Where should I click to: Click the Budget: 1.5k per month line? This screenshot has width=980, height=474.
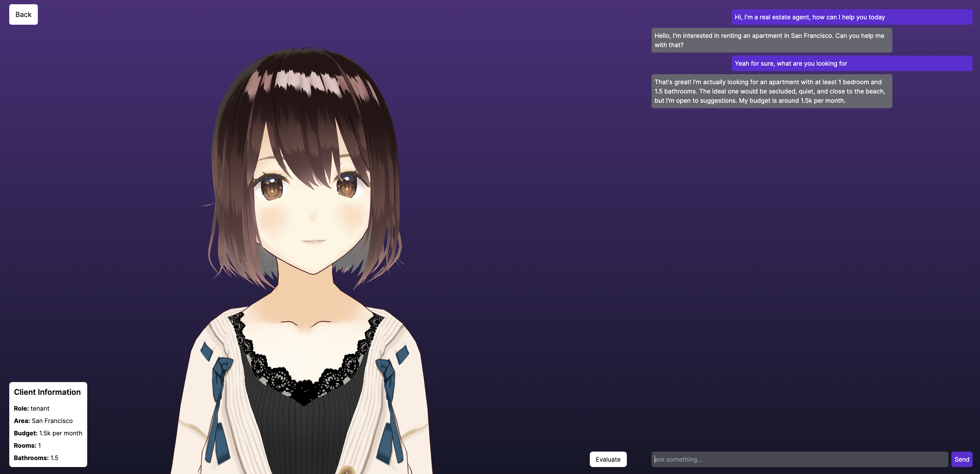(48, 433)
